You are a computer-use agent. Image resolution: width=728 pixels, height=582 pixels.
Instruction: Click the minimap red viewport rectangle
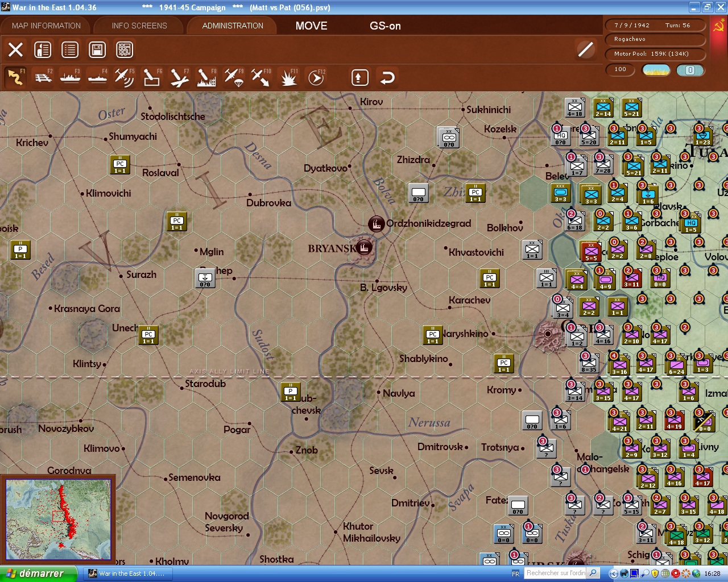59,516
